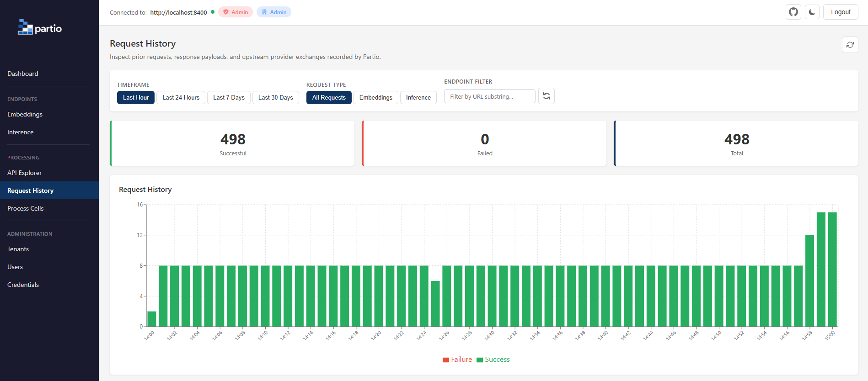
Task: Open Inference endpoint in sidebar
Action: 49,132
